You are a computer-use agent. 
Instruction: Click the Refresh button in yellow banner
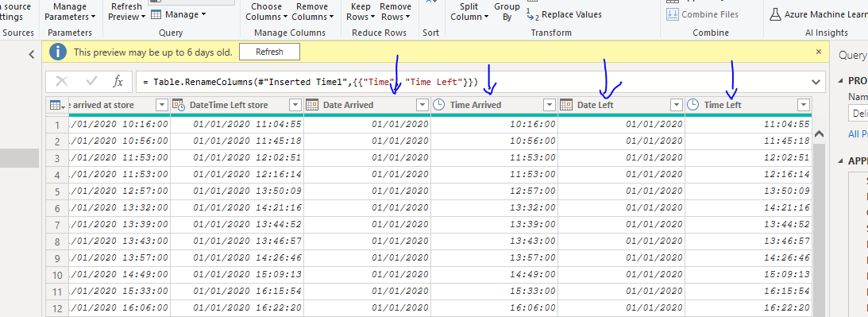click(x=269, y=52)
